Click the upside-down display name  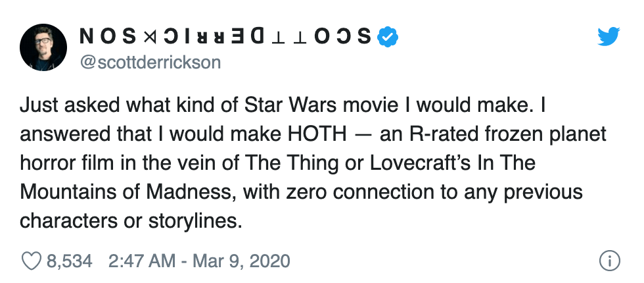pyautogui.click(x=227, y=38)
